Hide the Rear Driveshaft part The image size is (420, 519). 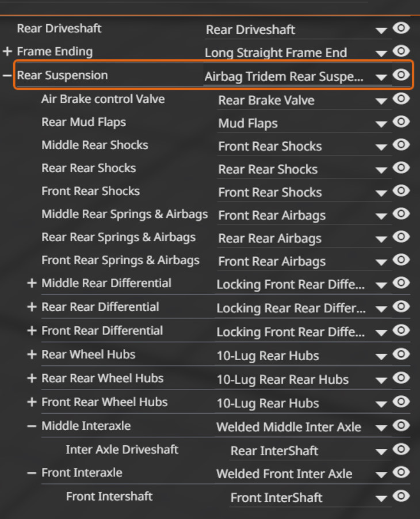tap(400, 28)
